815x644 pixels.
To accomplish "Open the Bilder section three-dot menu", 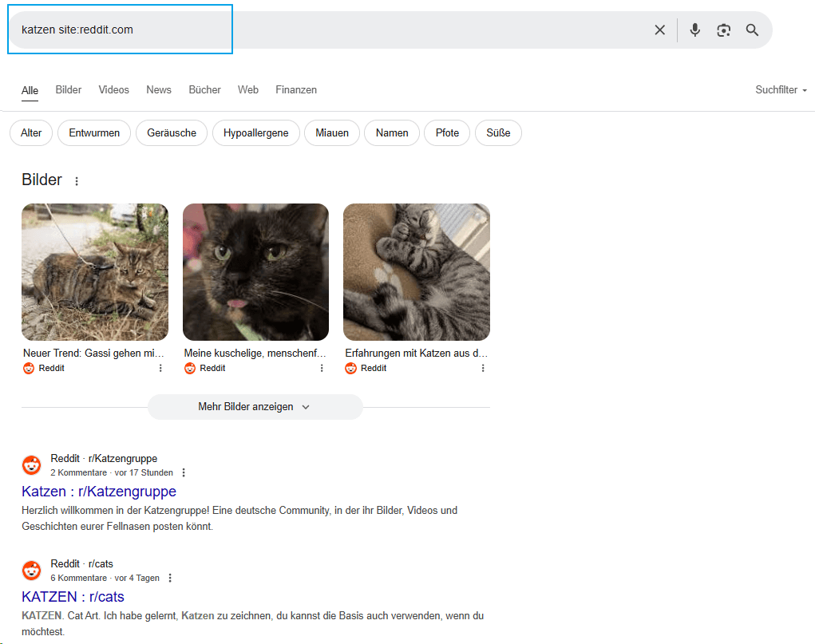I will point(77,181).
